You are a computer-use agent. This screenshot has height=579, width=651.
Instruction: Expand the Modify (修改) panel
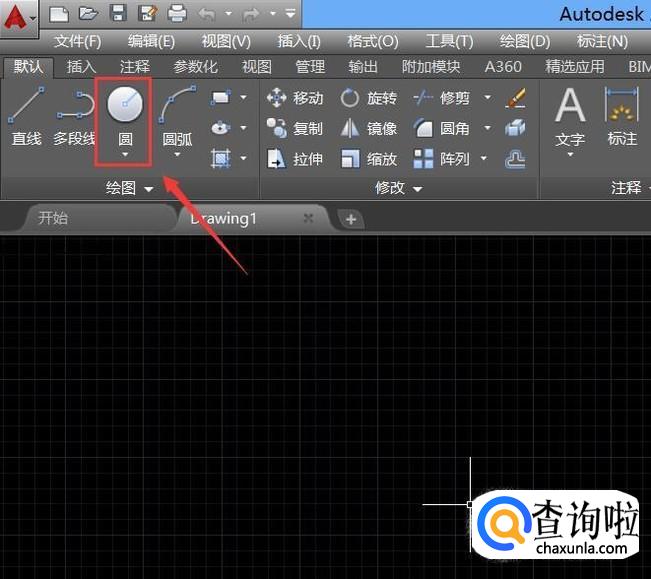(399, 188)
